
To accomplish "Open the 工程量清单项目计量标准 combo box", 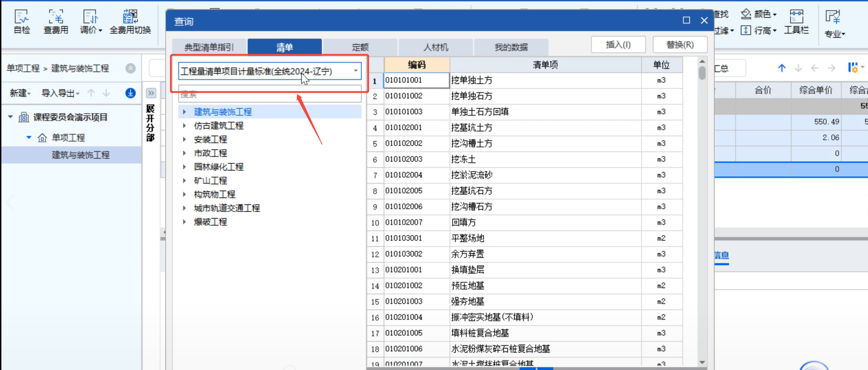I will 270,71.
